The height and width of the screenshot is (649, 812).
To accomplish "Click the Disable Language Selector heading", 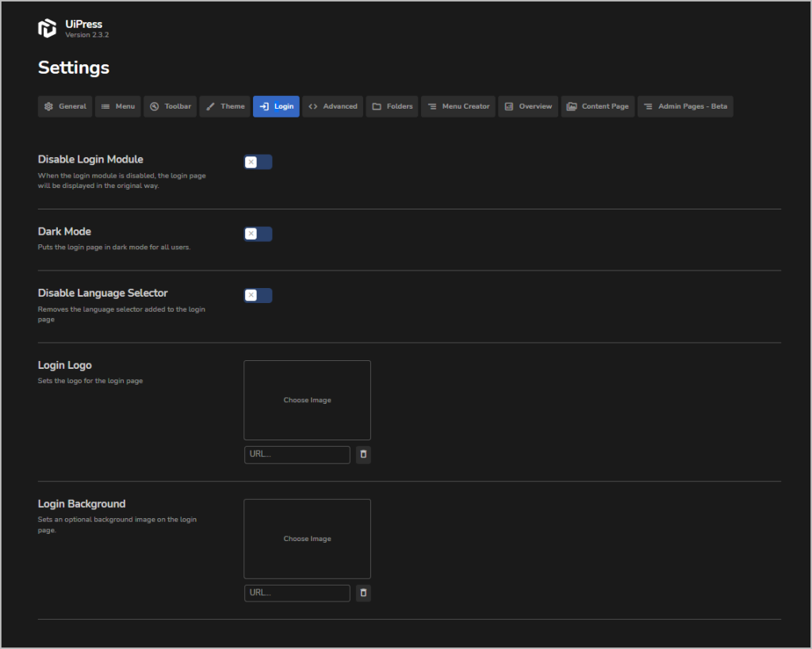I will [102, 294].
